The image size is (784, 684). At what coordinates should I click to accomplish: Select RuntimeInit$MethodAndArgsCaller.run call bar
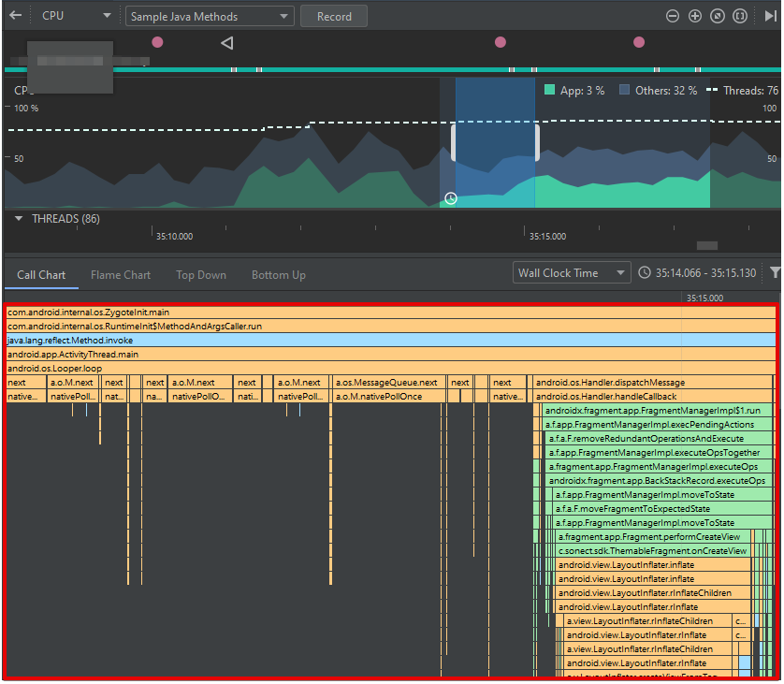391,327
